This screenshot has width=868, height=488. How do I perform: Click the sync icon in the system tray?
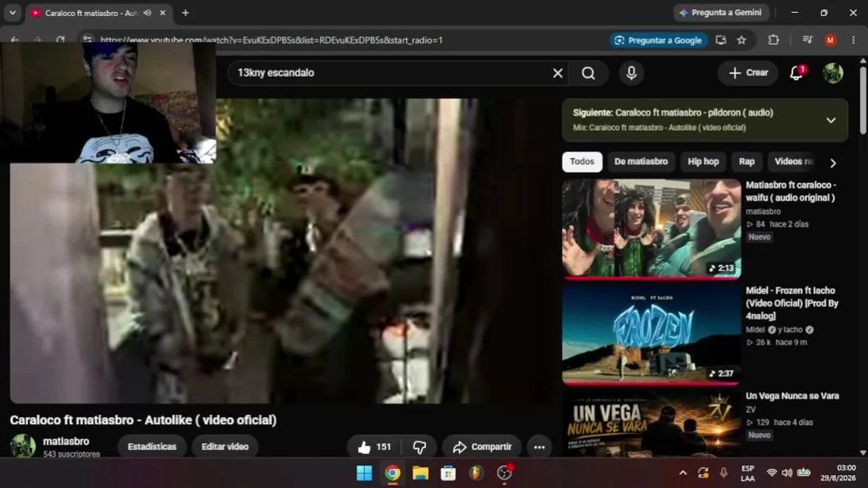[703, 473]
